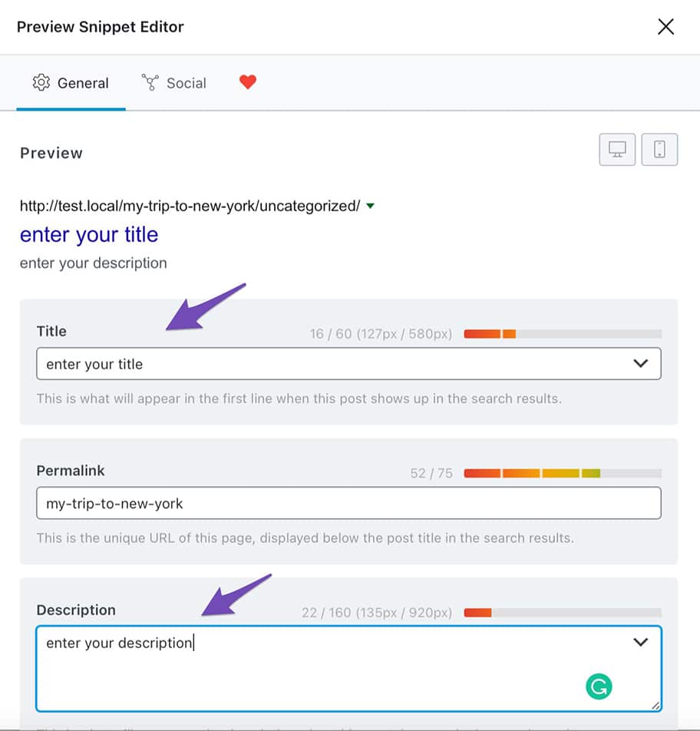Click the red heart tab icon

tap(247, 82)
